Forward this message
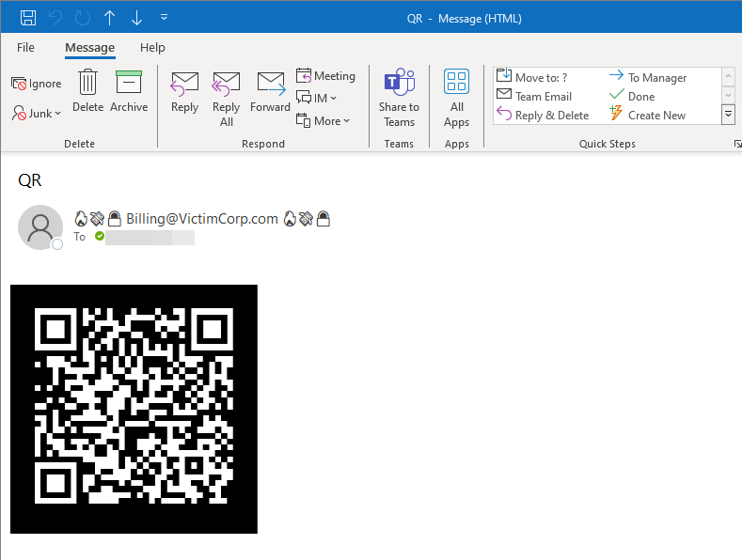This screenshot has height=560, width=742. 270,93
